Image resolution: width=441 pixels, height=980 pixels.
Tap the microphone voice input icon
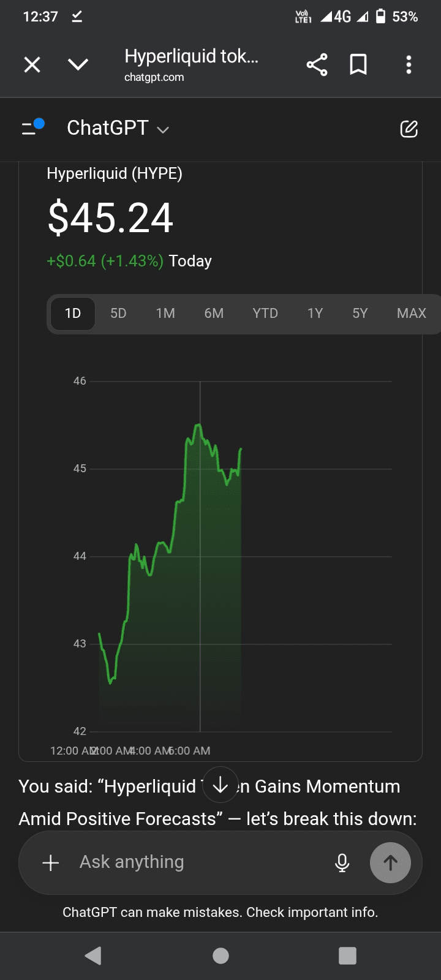coord(342,862)
